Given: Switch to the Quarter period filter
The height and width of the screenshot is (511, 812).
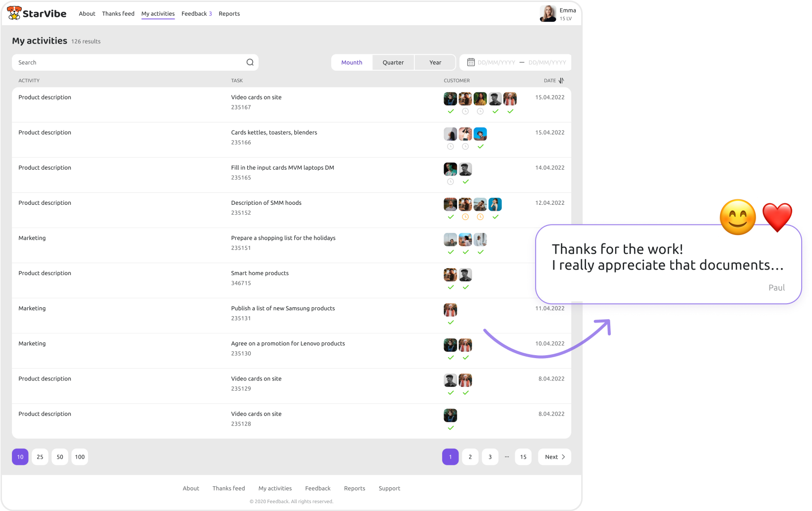Looking at the screenshot, I should point(393,62).
